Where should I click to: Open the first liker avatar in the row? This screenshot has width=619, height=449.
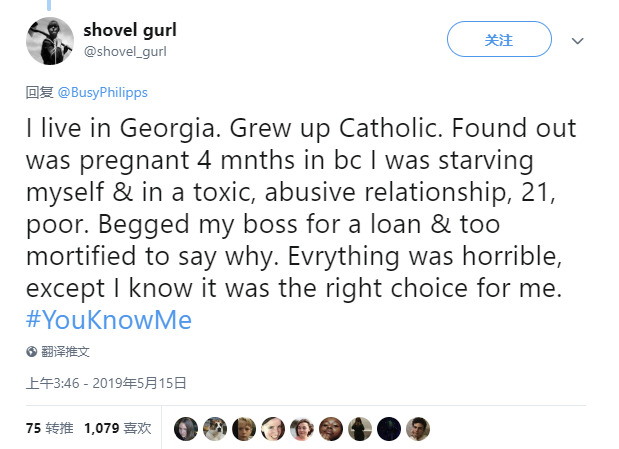coord(186,429)
